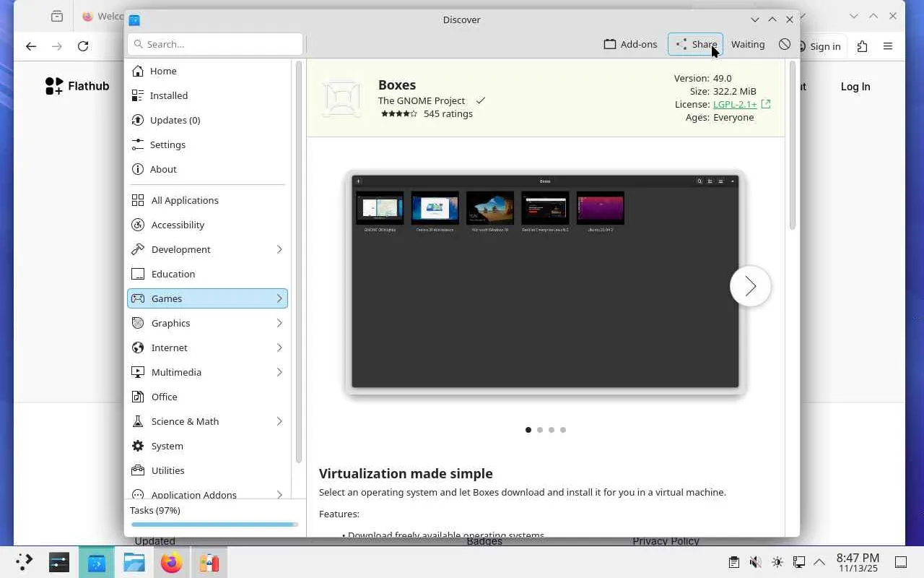The height and width of the screenshot is (578, 924).
Task: Open the About page in Discover
Action: tap(208, 169)
